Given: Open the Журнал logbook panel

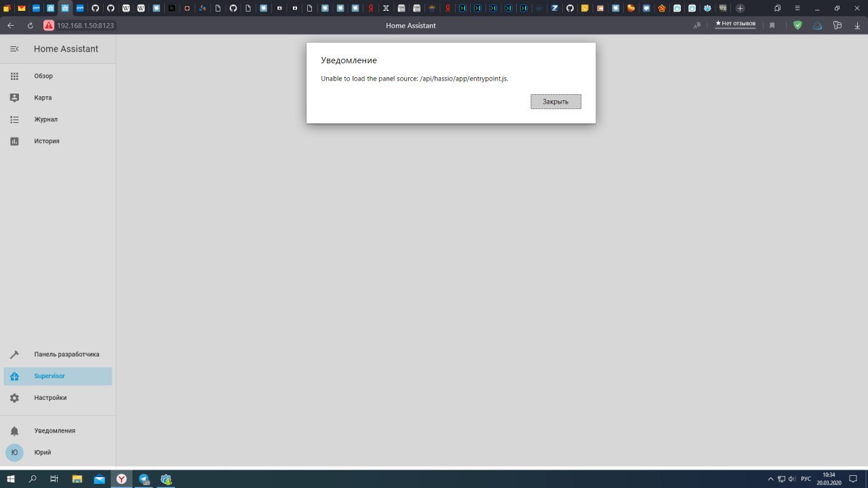Looking at the screenshot, I should [x=58, y=119].
